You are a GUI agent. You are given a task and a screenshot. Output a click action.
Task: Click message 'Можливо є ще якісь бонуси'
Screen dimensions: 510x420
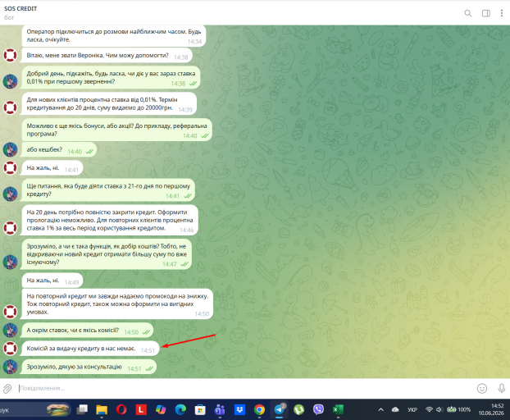116,130
